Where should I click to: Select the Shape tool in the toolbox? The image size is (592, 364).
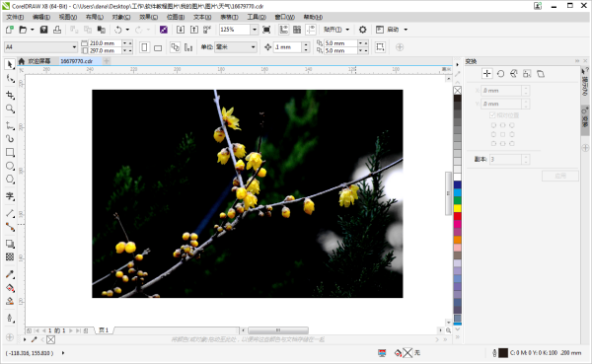[10, 79]
